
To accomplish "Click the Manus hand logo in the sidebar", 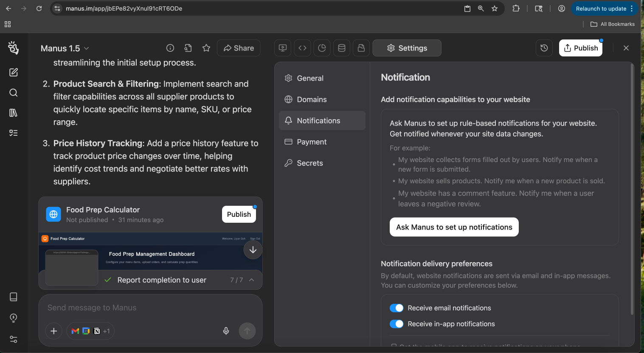I will coord(14,48).
